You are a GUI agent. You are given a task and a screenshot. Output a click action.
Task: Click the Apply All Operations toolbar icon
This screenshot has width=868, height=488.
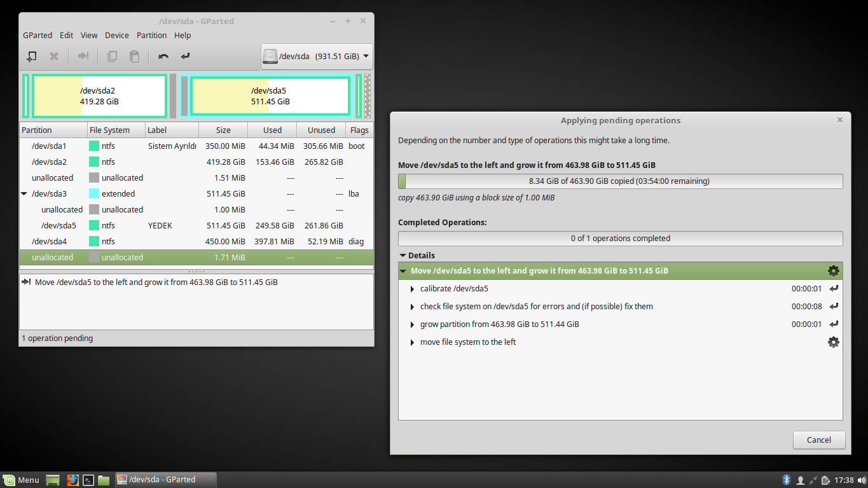point(185,57)
